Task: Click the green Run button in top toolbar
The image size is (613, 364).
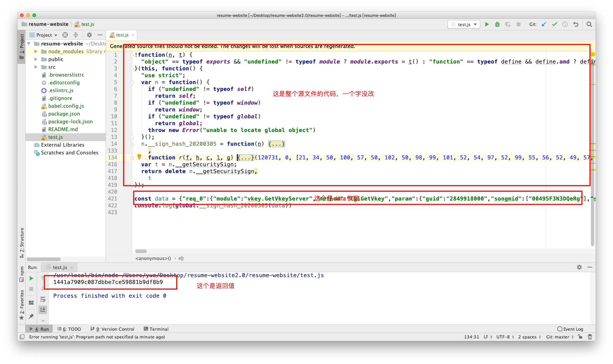Action: tap(487, 24)
